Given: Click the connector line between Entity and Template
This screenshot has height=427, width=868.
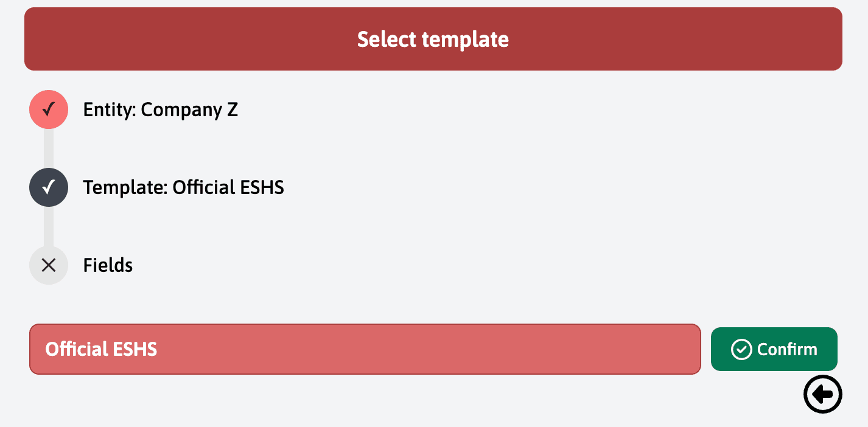Looking at the screenshot, I should pos(49,148).
